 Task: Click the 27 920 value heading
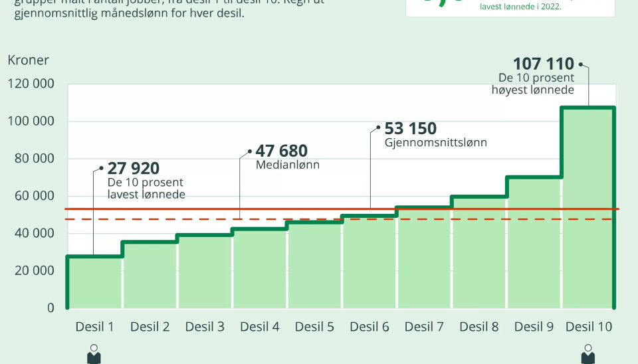(134, 169)
